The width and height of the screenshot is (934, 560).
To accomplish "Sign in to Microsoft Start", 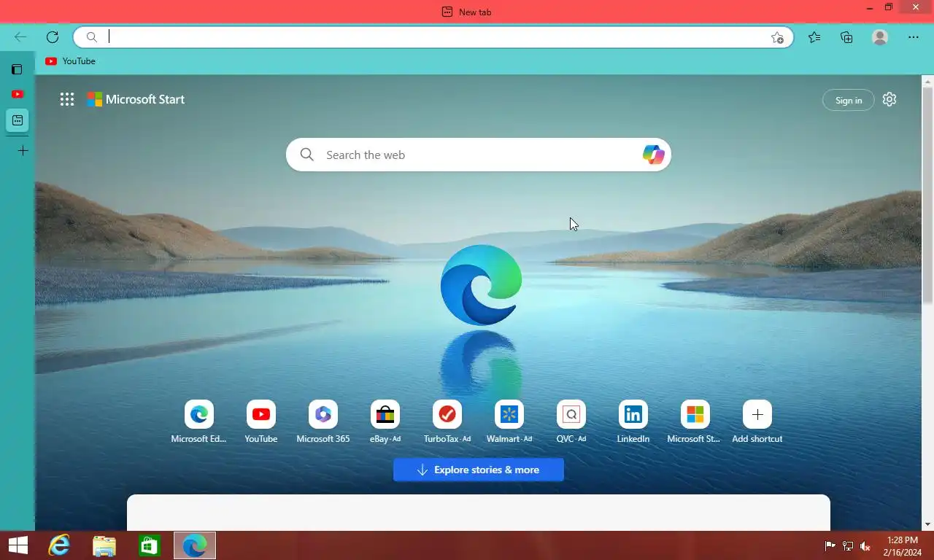I will [848, 100].
